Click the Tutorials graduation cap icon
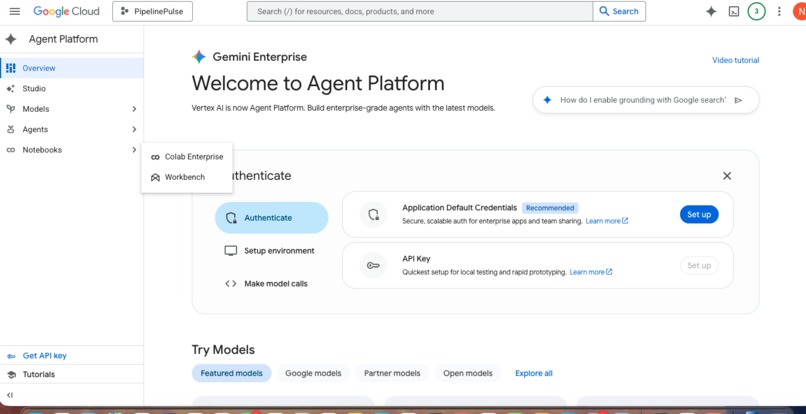The height and width of the screenshot is (414, 806). pos(11,374)
